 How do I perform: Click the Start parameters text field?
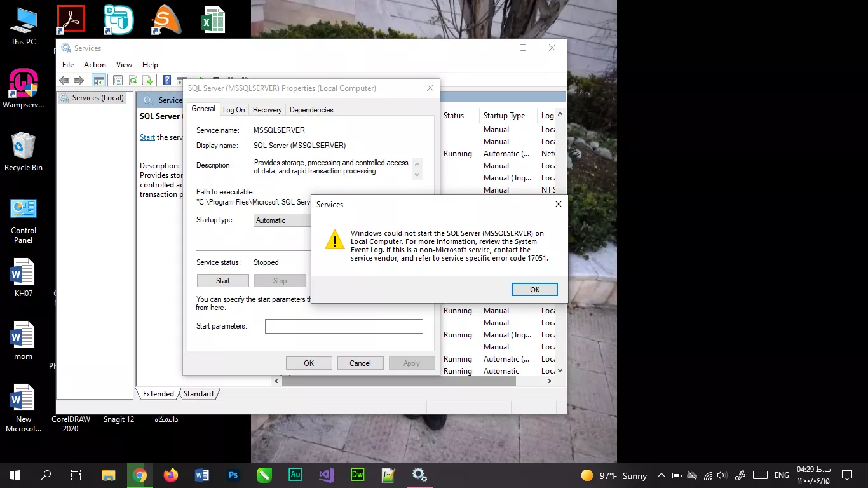(344, 326)
